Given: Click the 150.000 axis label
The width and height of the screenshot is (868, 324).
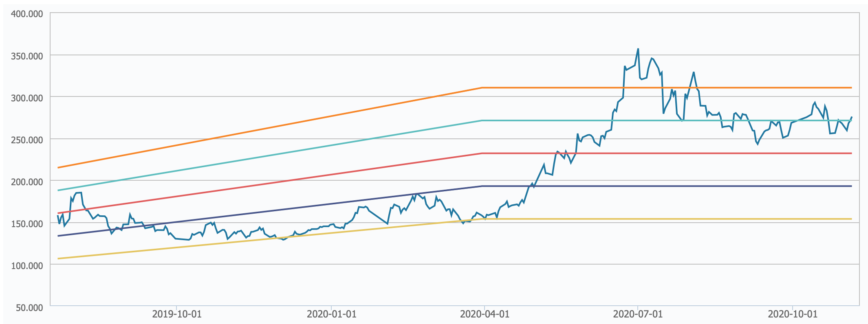Looking at the screenshot, I should point(26,224).
